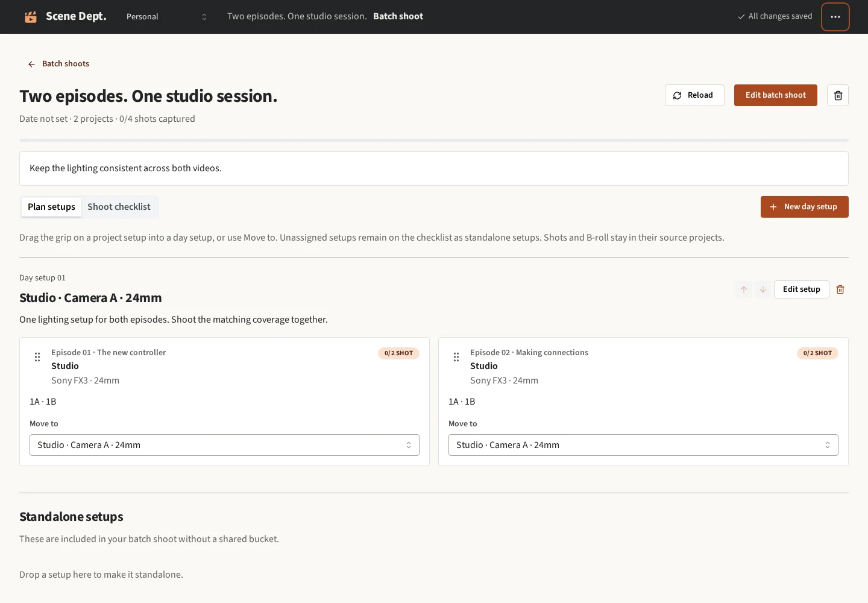Click 'Episode 01 · The new controller' title
868x603 pixels.
click(108, 353)
